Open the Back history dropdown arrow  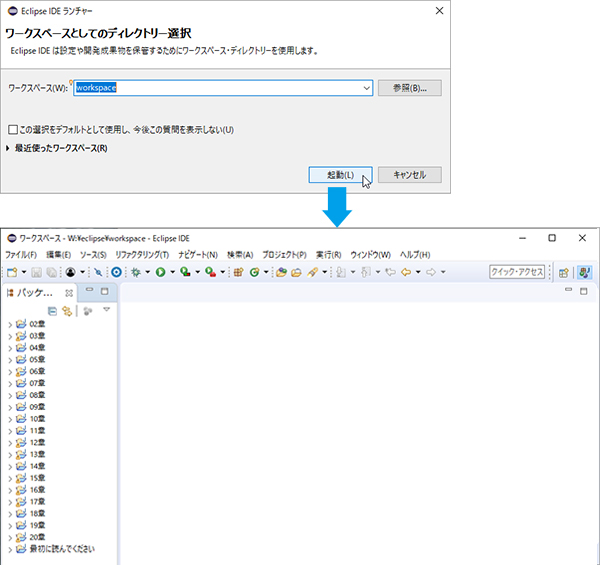[418, 272]
